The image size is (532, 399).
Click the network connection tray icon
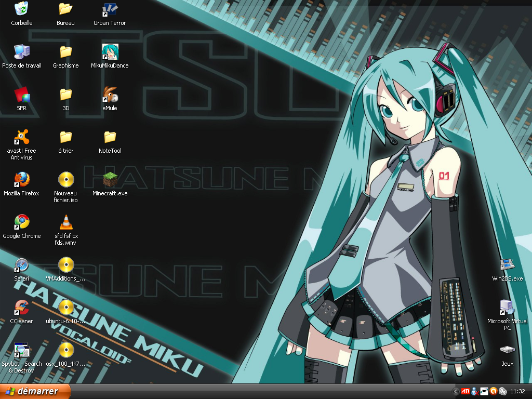484,392
